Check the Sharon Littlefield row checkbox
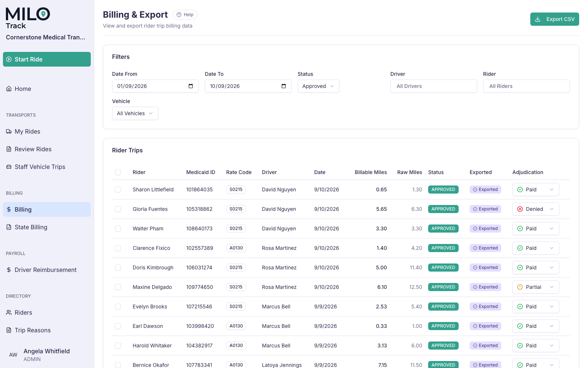The width and height of the screenshot is (588, 368). coord(118,190)
